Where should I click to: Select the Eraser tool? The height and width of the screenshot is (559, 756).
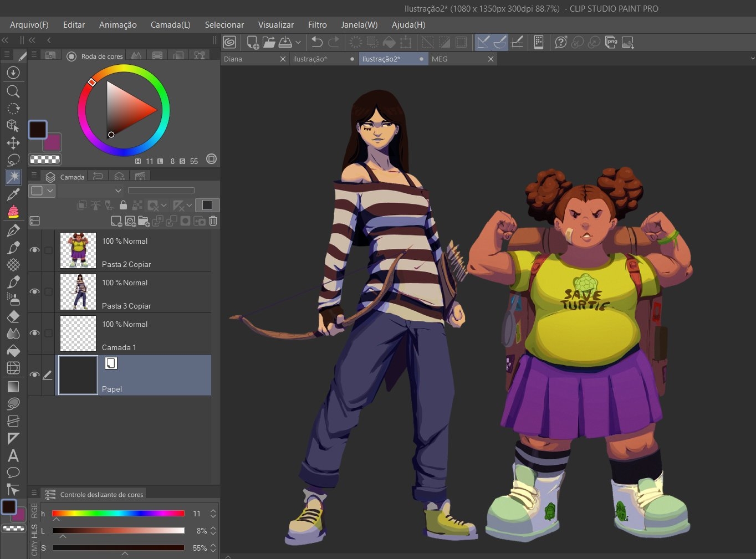click(x=13, y=316)
